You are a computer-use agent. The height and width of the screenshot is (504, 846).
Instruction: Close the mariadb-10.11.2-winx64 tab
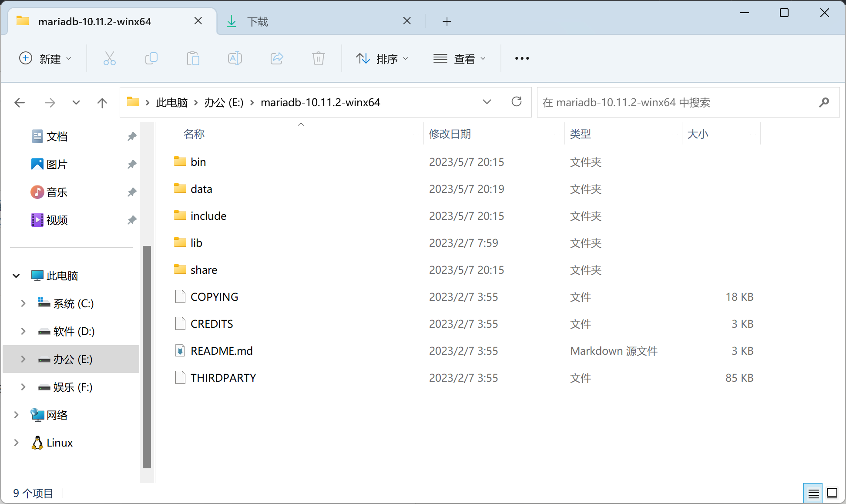(198, 21)
